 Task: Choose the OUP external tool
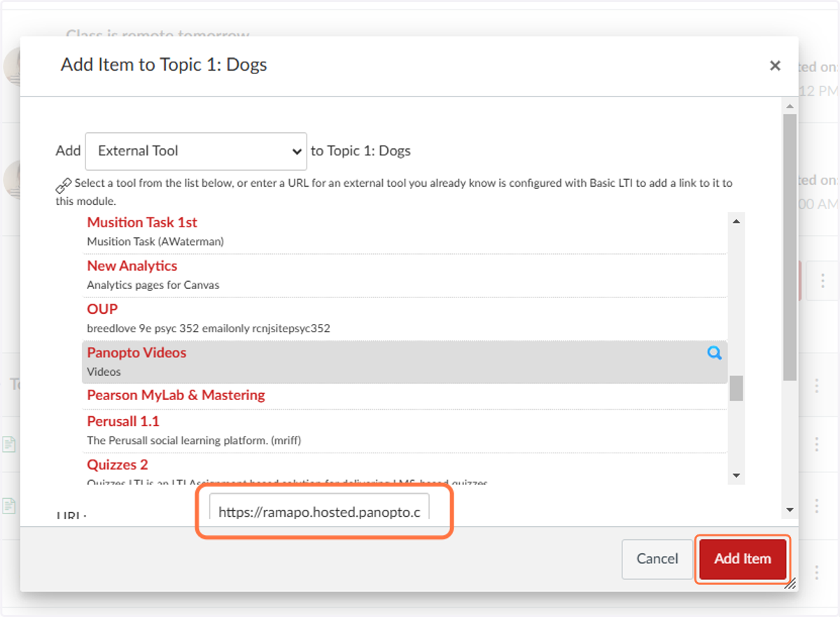coord(102,309)
